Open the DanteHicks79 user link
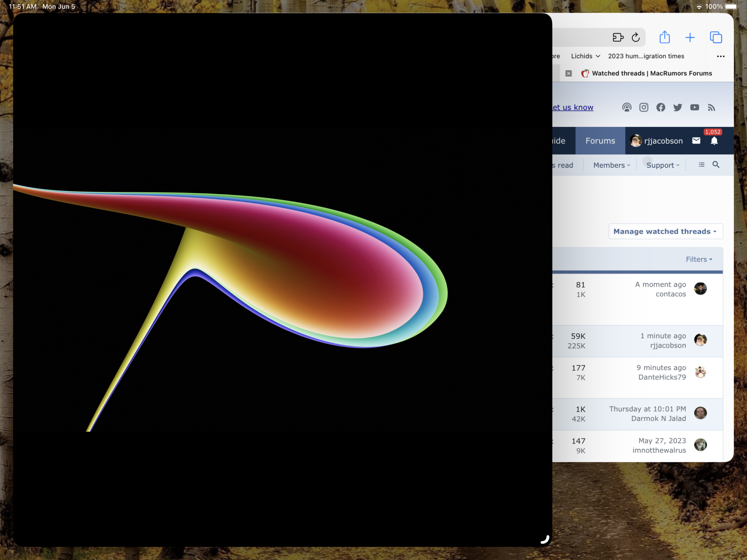 [662, 377]
